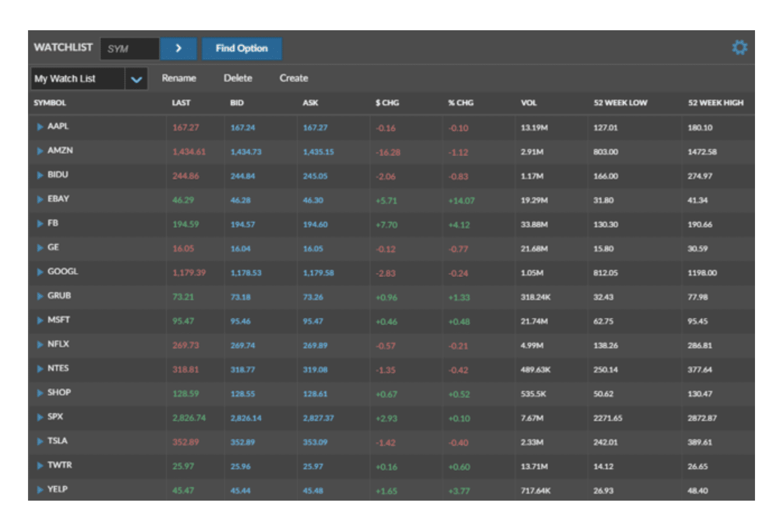Image resolution: width=783 pixels, height=532 pixels.
Task: Click YELP dollar change +1.65
Action: [386, 491]
